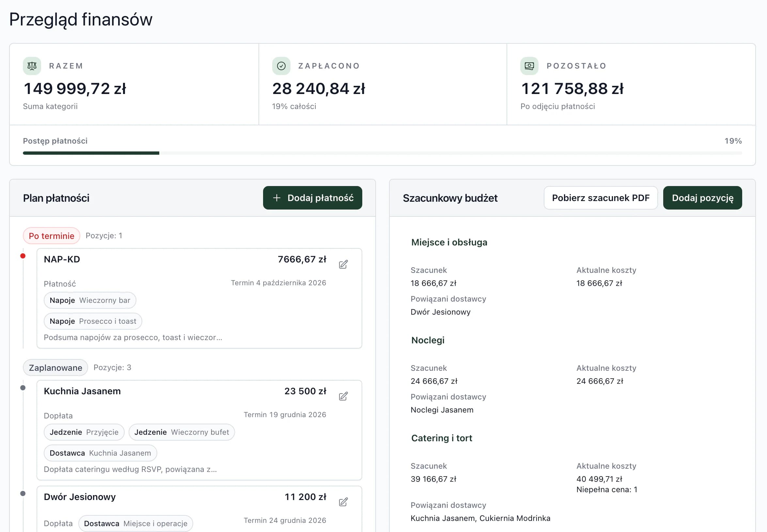Viewport: 767px width, 532px height.
Task: Select the Zaplanowane status badge
Action: click(x=55, y=368)
